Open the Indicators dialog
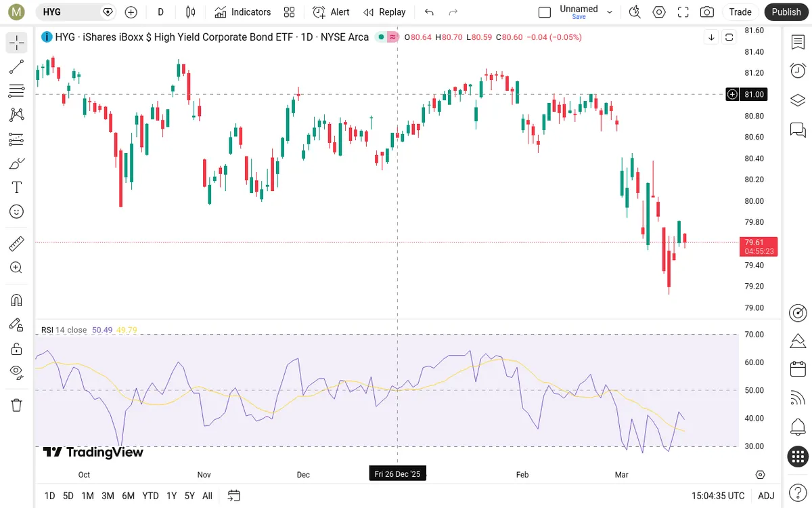Screen dimensions: 812x508 point(243,12)
